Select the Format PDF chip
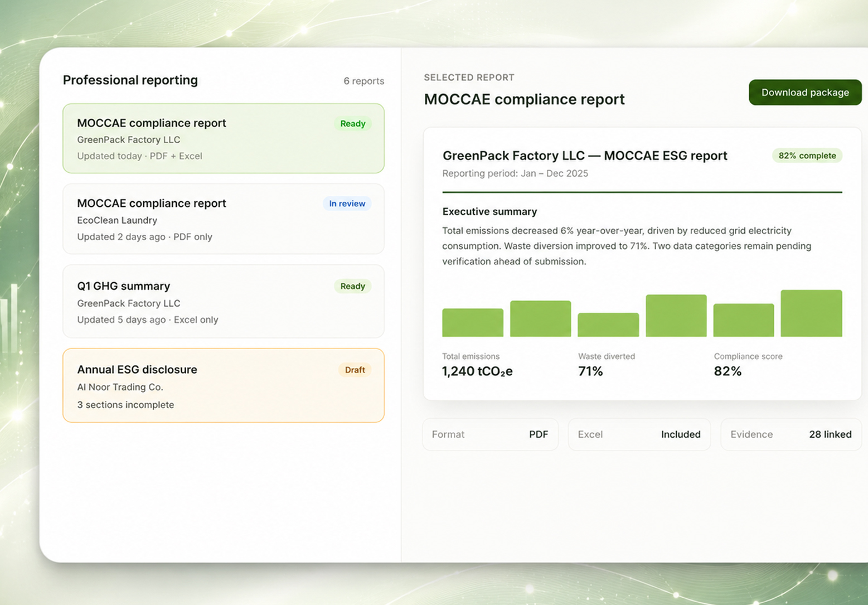 pyautogui.click(x=490, y=434)
